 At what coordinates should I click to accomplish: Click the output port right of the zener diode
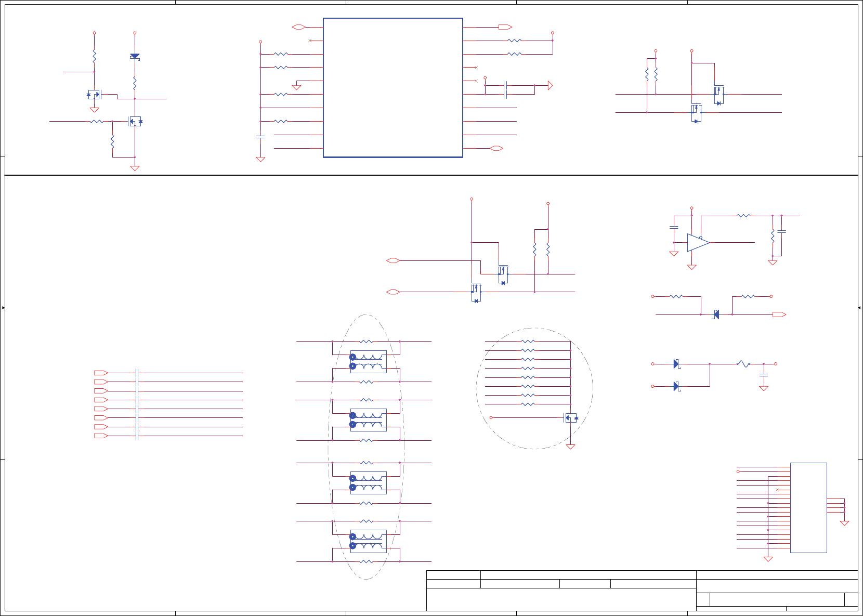[x=779, y=314]
